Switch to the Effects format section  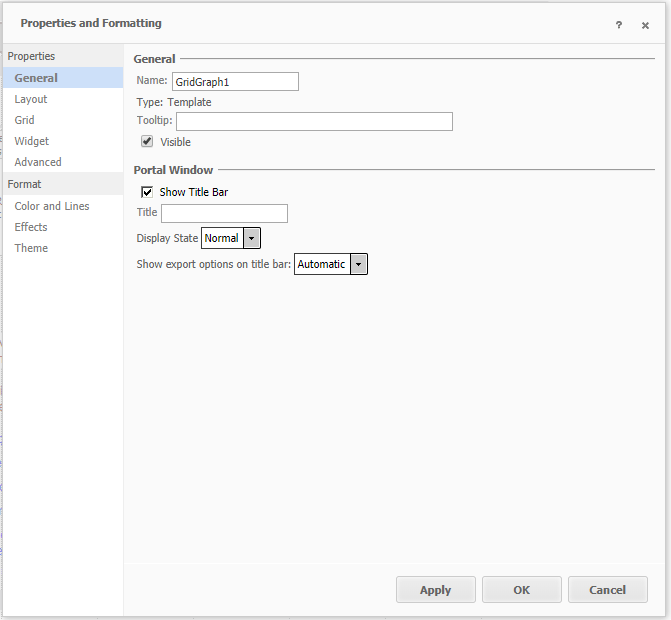point(31,227)
